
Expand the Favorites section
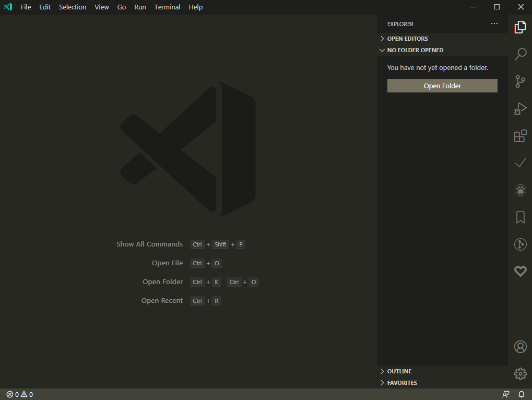click(402, 382)
